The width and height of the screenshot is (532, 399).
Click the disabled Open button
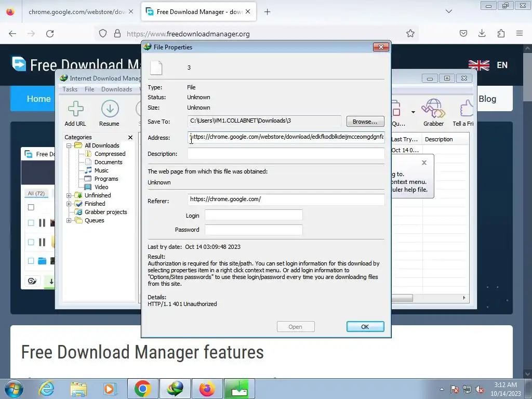point(296,327)
